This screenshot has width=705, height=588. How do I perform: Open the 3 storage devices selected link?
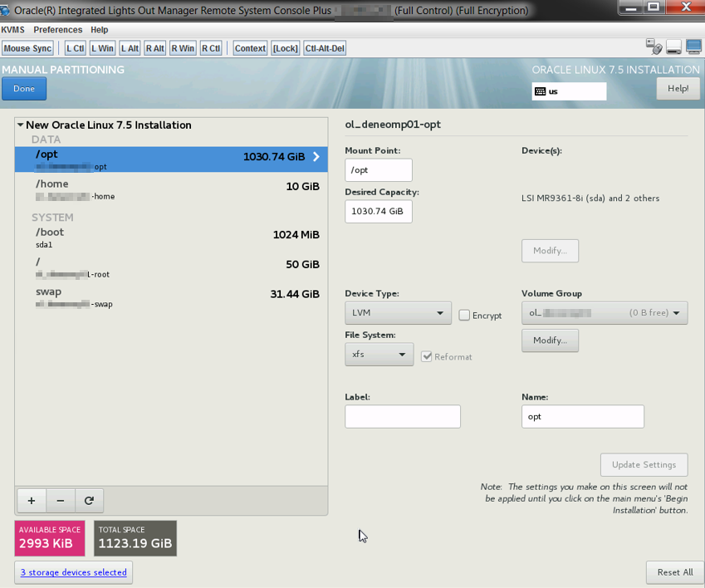pyautogui.click(x=73, y=572)
